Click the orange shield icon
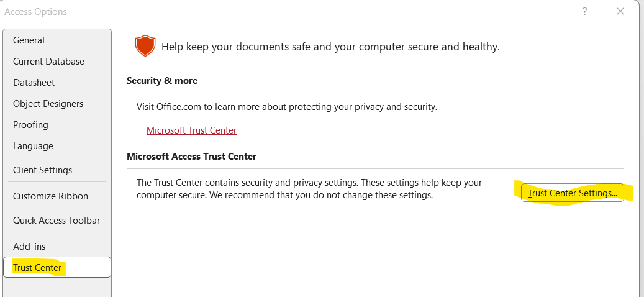644x297 pixels. (145, 45)
